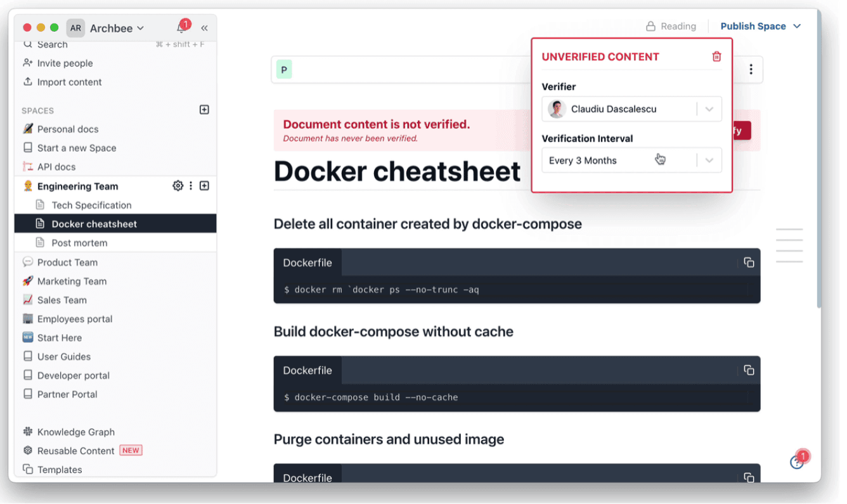This screenshot has width=847, height=504.
Task: Expand the Verifier dropdown
Action: click(x=709, y=108)
